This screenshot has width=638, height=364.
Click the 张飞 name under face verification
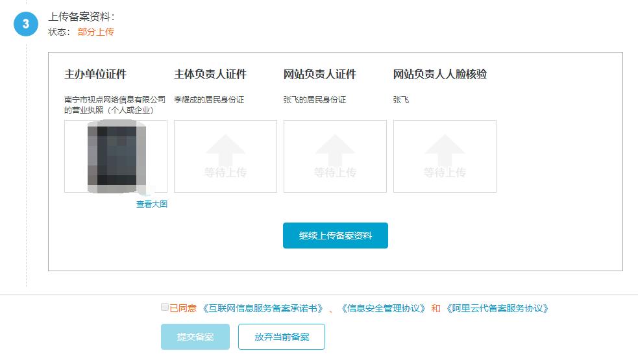pyautogui.click(x=401, y=100)
